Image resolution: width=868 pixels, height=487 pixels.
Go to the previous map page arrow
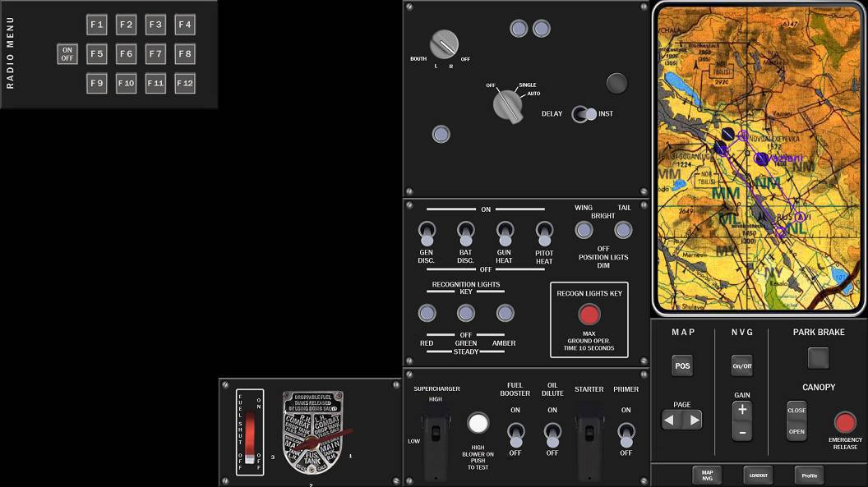click(670, 420)
